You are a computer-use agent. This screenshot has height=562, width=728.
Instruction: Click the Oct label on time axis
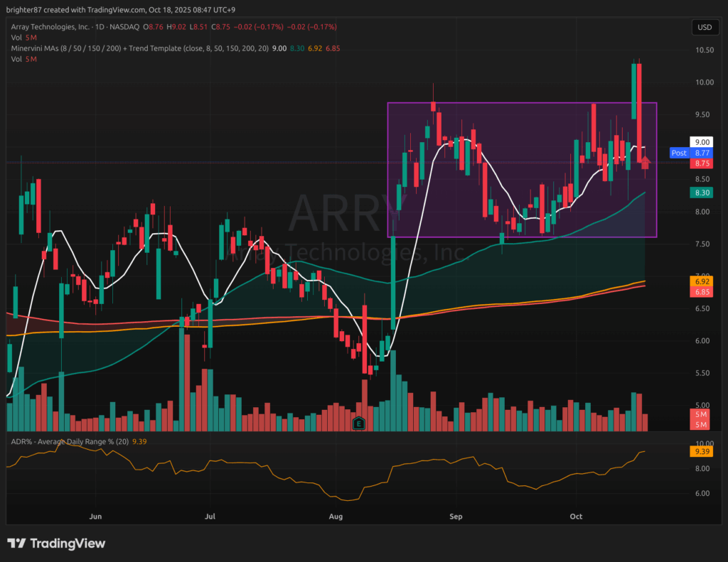click(x=576, y=517)
